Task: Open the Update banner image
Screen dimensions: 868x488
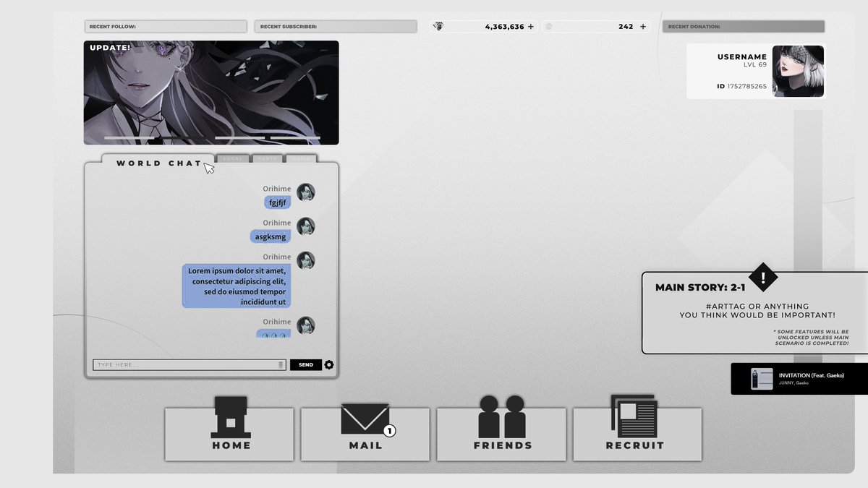Action: pyautogui.click(x=211, y=93)
